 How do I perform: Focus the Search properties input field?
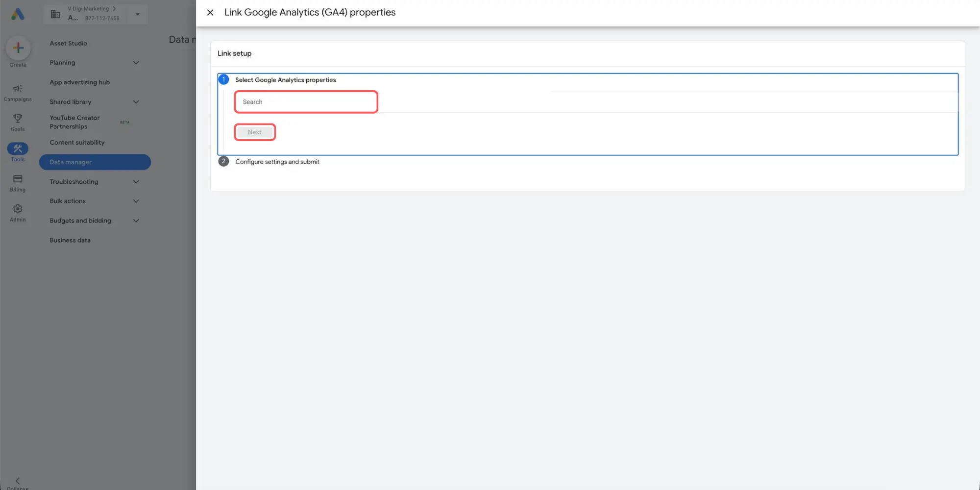point(306,102)
